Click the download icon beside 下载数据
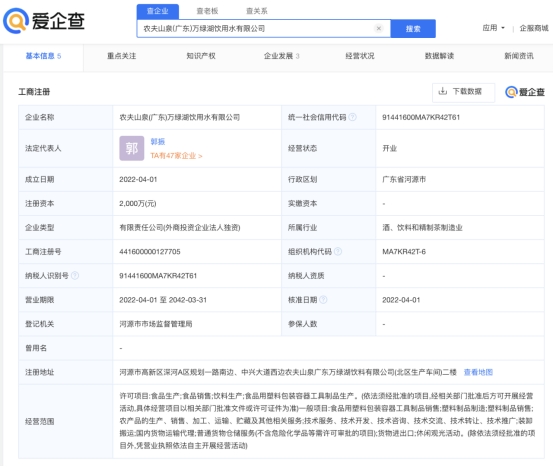This screenshot has height=467, width=554. 442,91
